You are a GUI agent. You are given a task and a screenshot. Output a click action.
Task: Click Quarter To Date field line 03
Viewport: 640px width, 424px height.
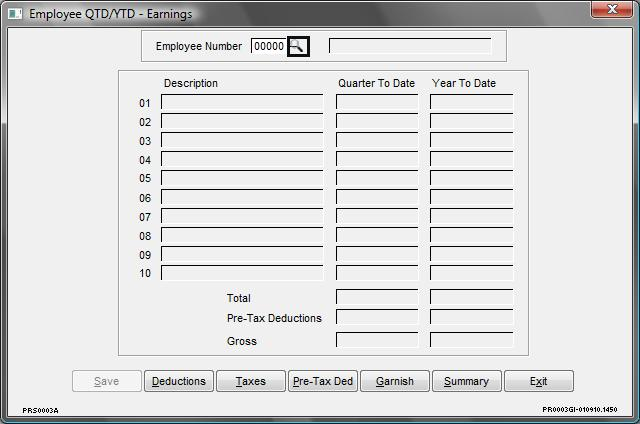click(x=377, y=140)
